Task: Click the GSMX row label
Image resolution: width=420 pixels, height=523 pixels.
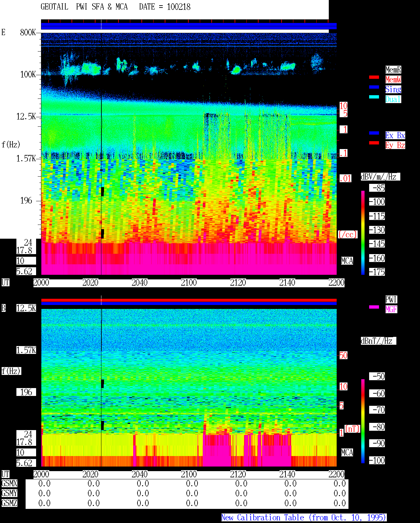Action: tap(9, 483)
